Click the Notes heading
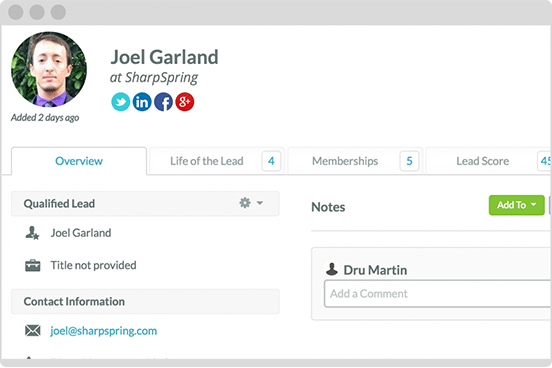552x368 pixels. (x=328, y=207)
